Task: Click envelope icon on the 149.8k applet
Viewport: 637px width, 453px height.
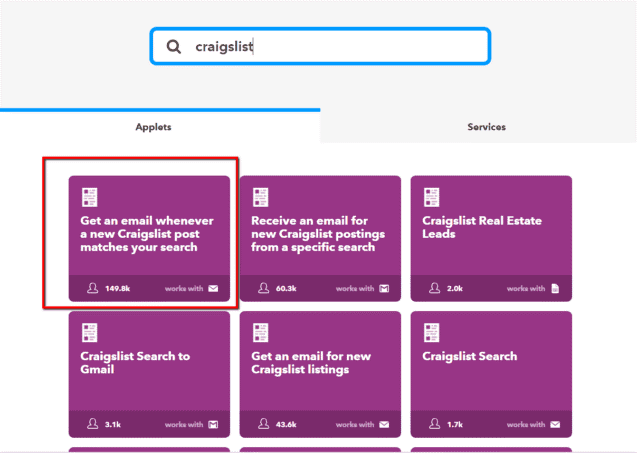Action: [x=213, y=288]
